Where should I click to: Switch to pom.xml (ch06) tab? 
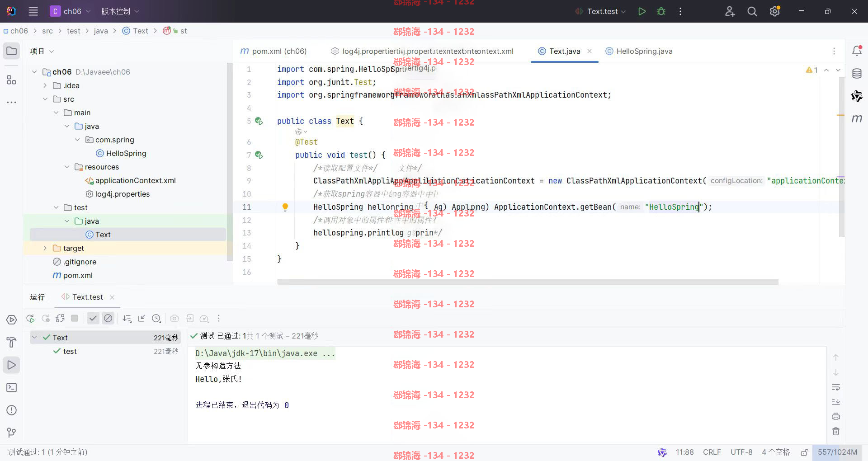[274, 51]
